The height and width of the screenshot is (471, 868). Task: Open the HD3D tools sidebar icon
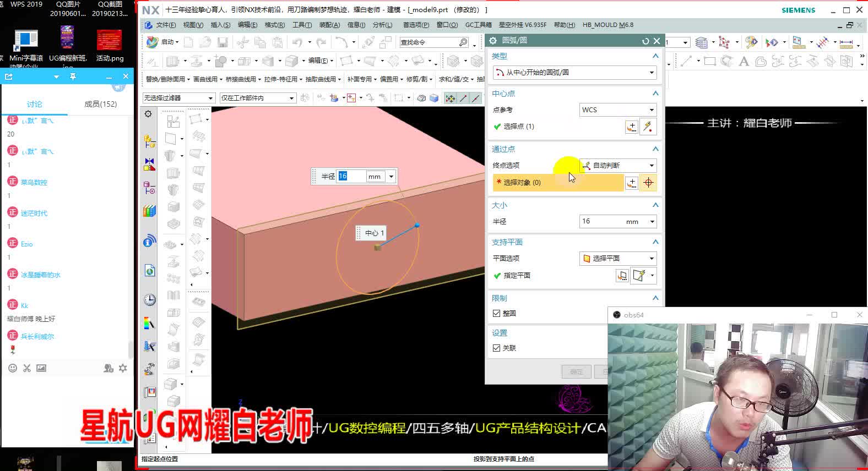pyautogui.click(x=149, y=241)
